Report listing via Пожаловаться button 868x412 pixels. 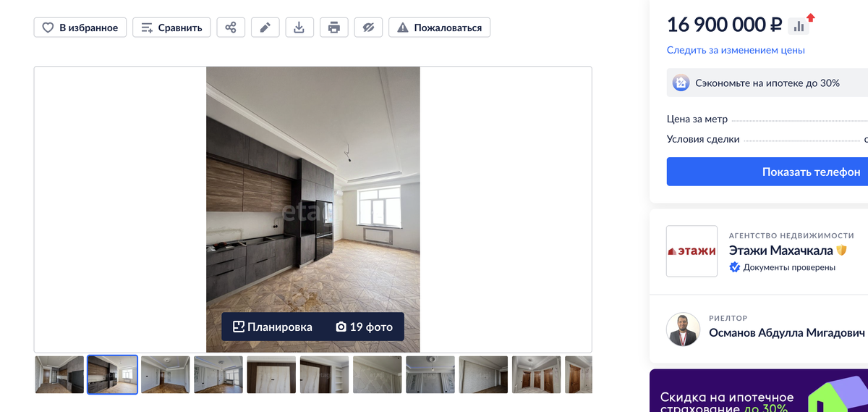[x=440, y=28]
